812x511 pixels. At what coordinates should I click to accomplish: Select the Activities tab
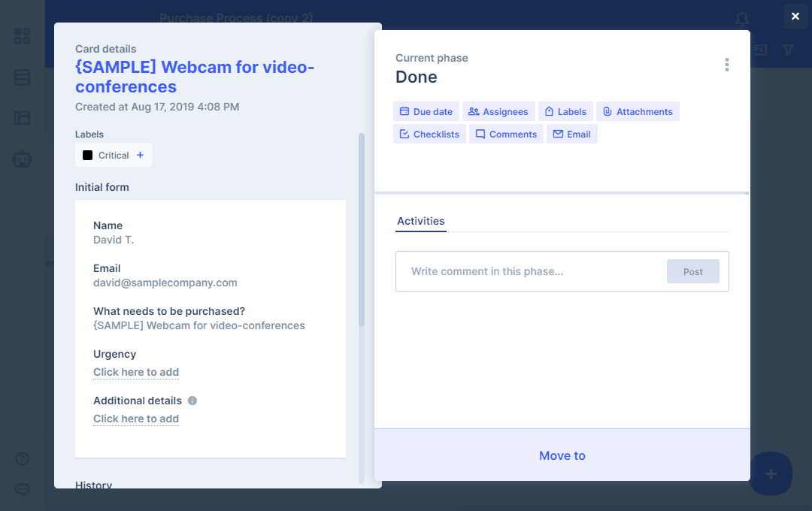tap(420, 221)
